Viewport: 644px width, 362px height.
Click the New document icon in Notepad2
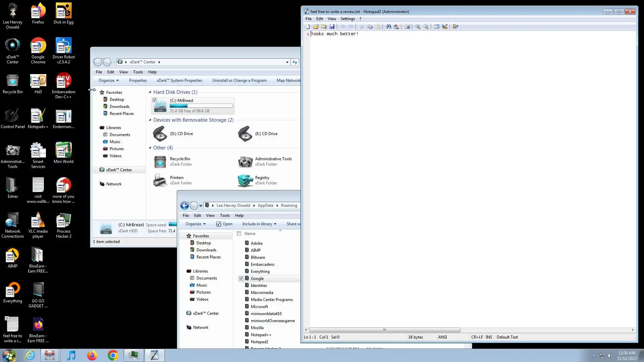coord(308,26)
